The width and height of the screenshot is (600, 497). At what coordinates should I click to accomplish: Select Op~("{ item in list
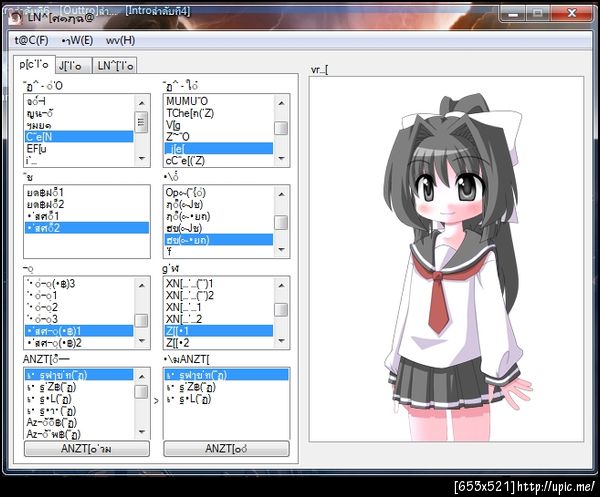pos(219,192)
